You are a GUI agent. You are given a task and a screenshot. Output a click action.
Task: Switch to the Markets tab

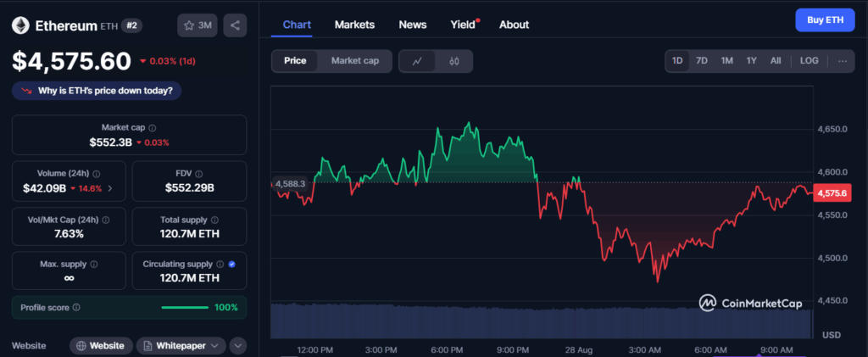pyautogui.click(x=354, y=25)
